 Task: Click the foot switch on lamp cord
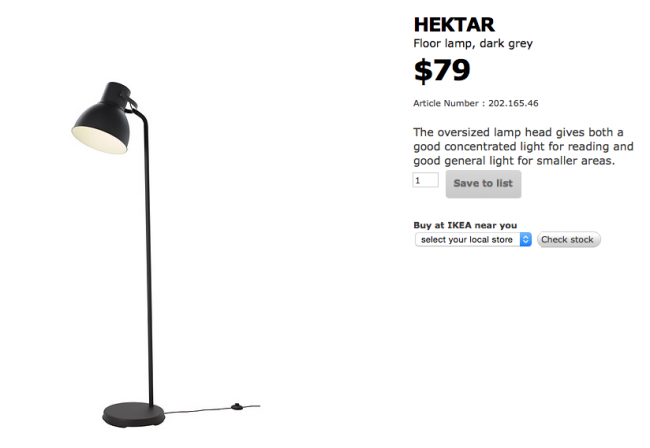point(237,407)
